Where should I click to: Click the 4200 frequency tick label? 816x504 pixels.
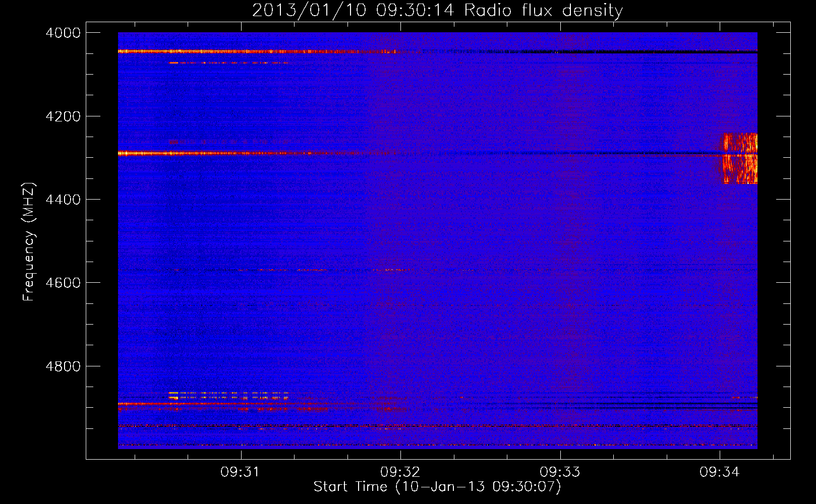(63, 116)
